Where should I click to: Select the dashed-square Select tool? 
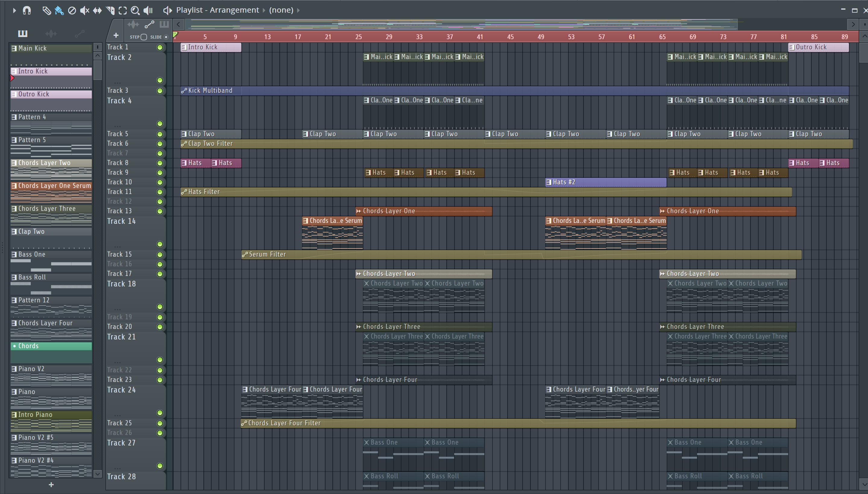[123, 10]
